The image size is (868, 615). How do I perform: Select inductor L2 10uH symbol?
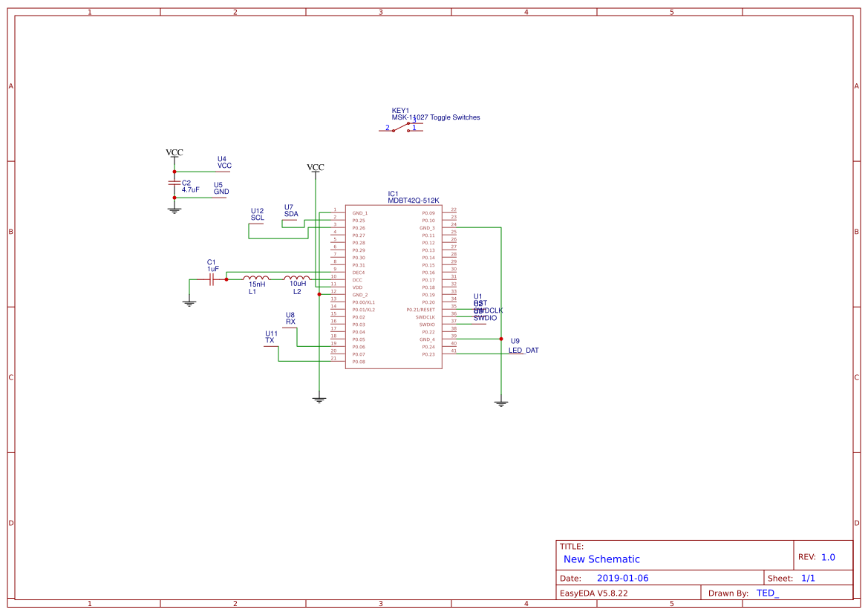coord(297,279)
